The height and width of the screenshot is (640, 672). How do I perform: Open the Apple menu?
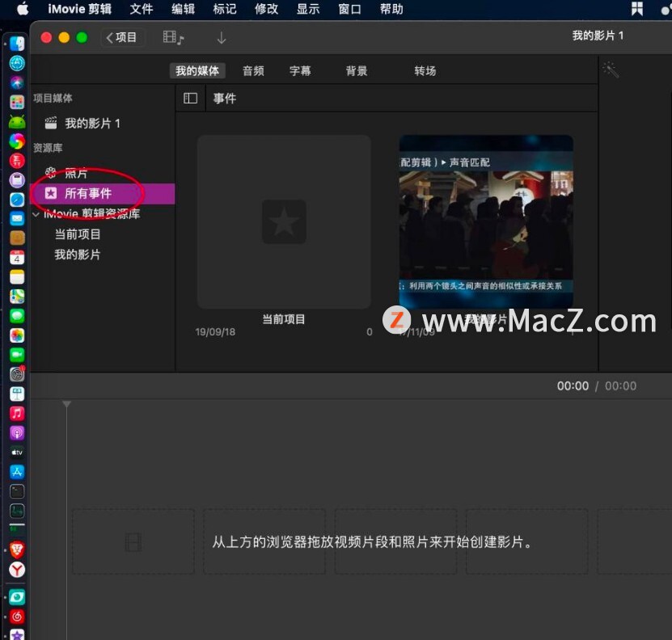coord(23,9)
